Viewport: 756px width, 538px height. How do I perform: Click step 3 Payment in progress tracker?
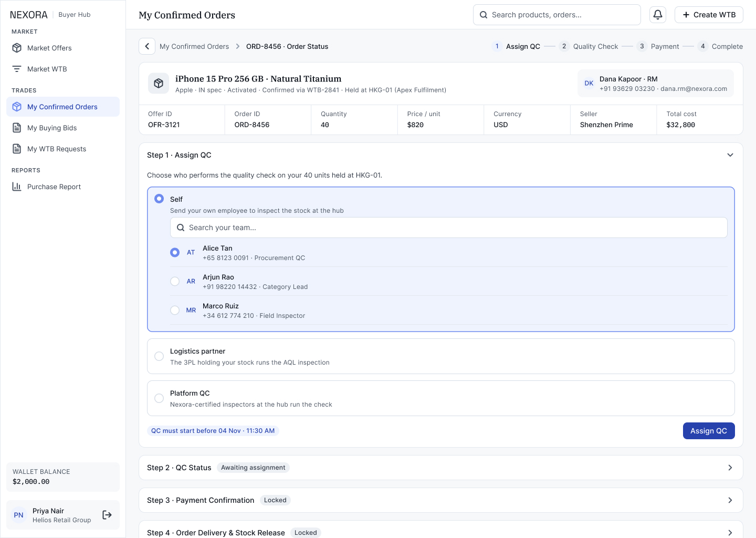658,46
